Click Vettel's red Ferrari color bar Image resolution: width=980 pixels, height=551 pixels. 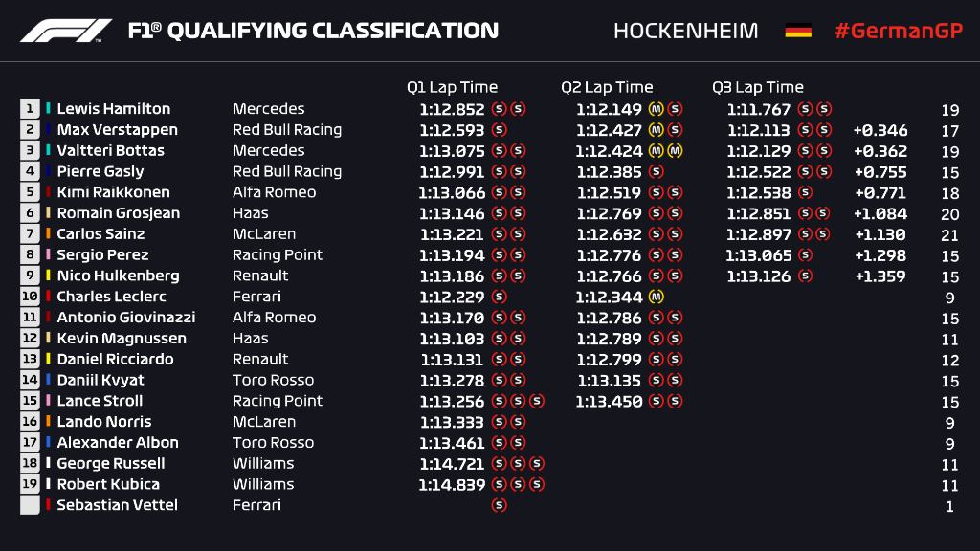[x=48, y=505]
